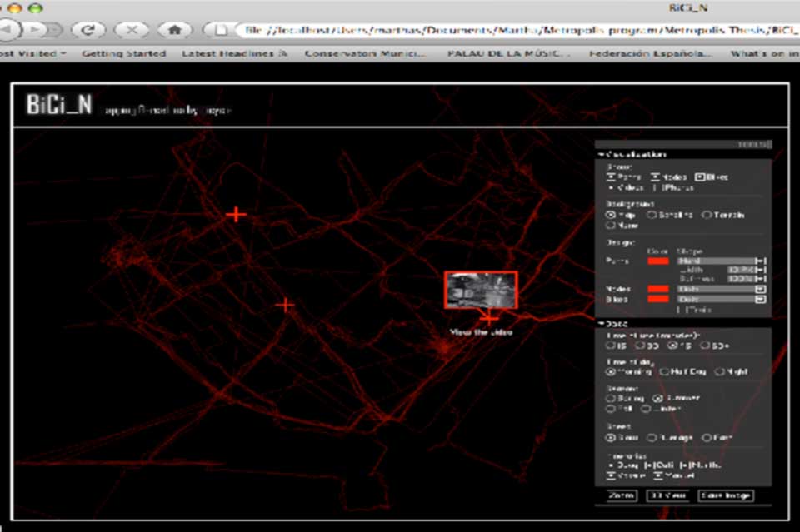Select the Fall season option

610,409
